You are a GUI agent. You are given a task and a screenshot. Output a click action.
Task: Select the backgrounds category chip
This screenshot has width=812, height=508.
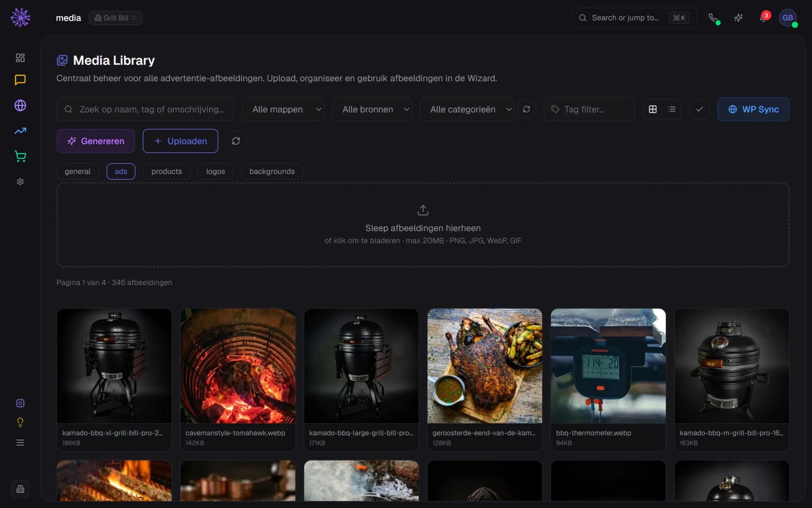click(272, 171)
